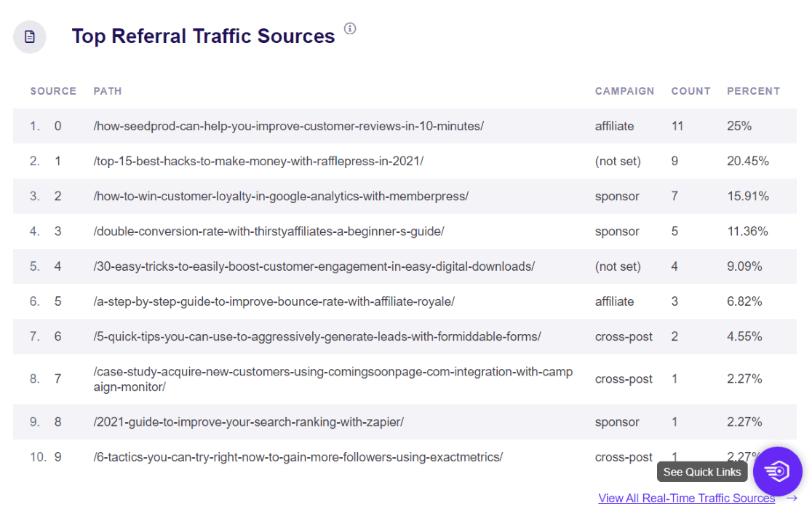Image resolution: width=812 pixels, height=511 pixels.
Task: Select the seedprod customer reviews path row
Action: pyautogui.click(x=288, y=126)
